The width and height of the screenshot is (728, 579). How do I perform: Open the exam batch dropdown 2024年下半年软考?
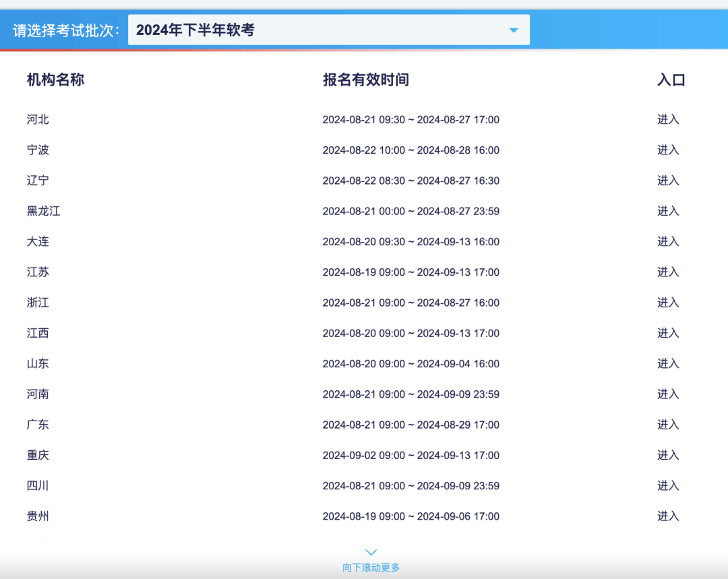pos(329,30)
